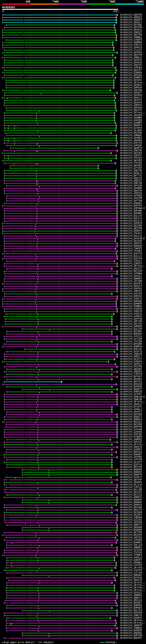Select the UniRef100_B9S7K1 label
The image size is (146, 644).
click(131, 382)
